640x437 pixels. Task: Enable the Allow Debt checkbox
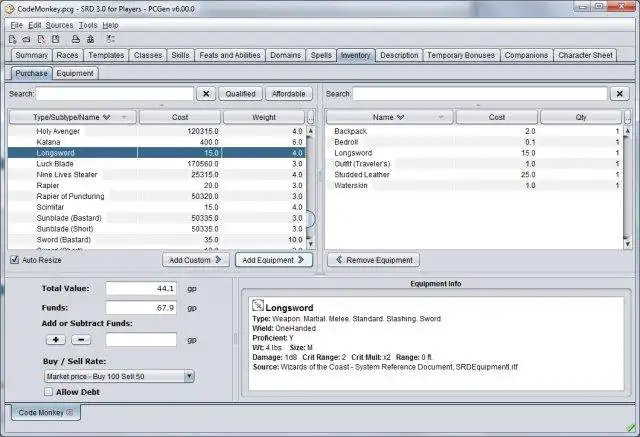(x=48, y=392)
